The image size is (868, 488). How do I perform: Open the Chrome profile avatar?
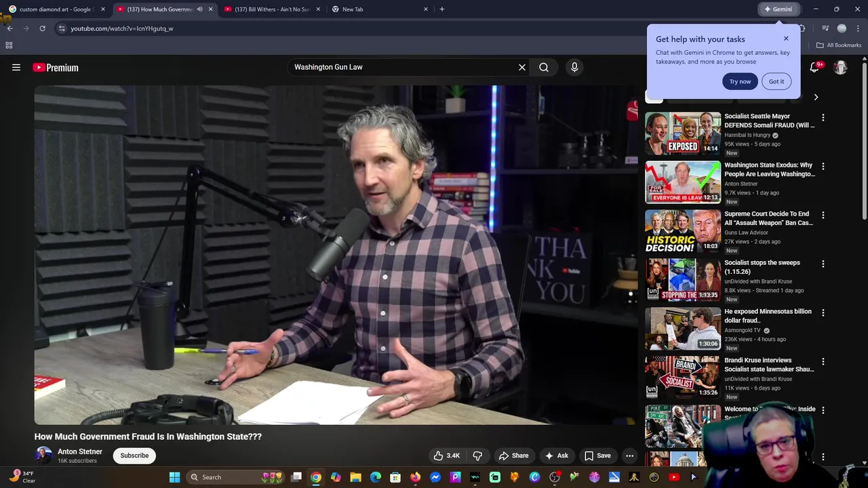point(842,28)
